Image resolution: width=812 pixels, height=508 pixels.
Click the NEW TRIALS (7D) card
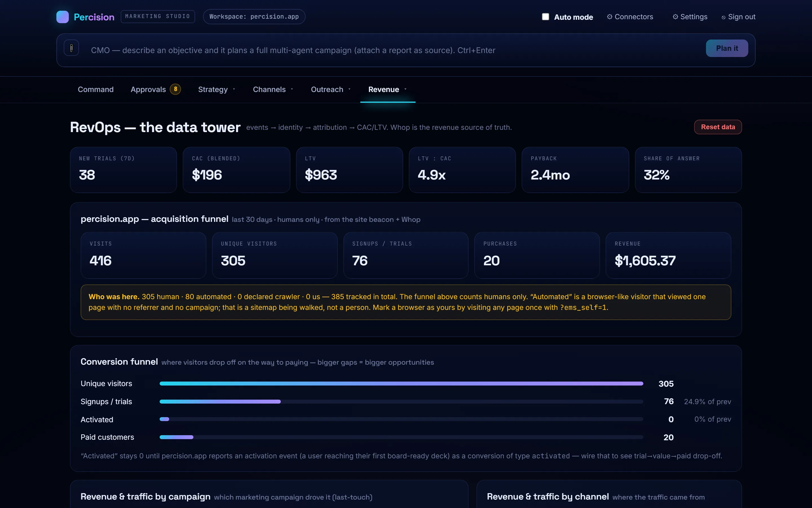(123, 170)
